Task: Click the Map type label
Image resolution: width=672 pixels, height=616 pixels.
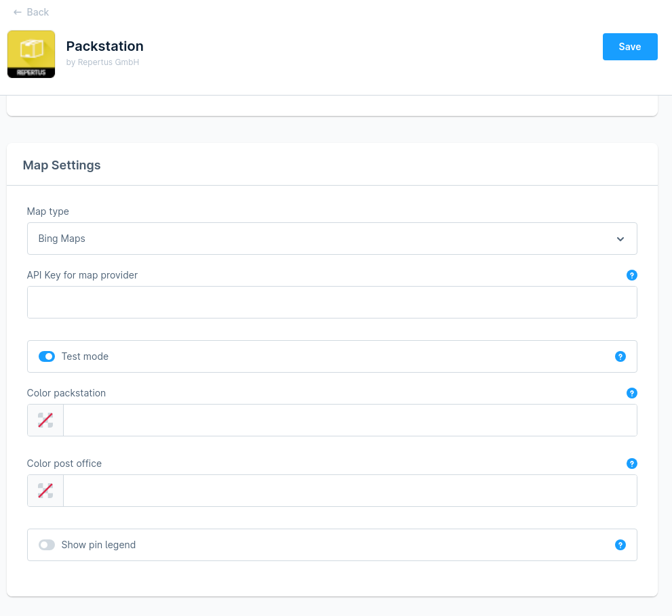Action: [x=48, y=211]
